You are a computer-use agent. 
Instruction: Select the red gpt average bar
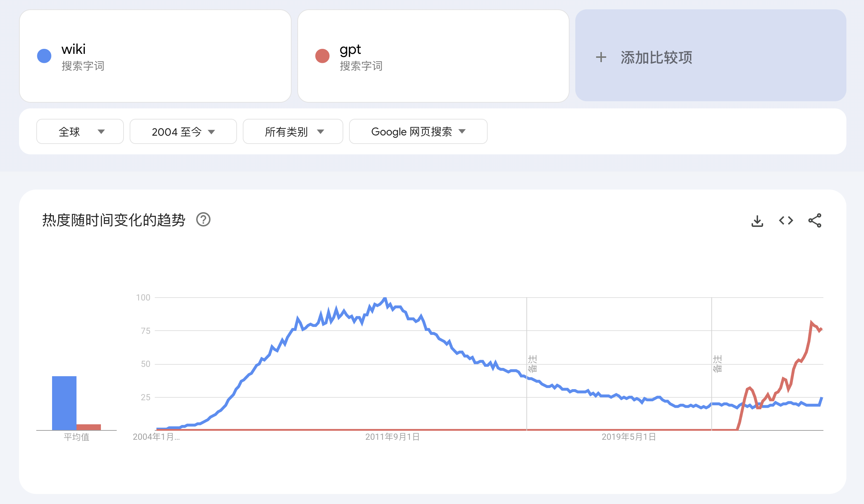click(x=89, y=427)
